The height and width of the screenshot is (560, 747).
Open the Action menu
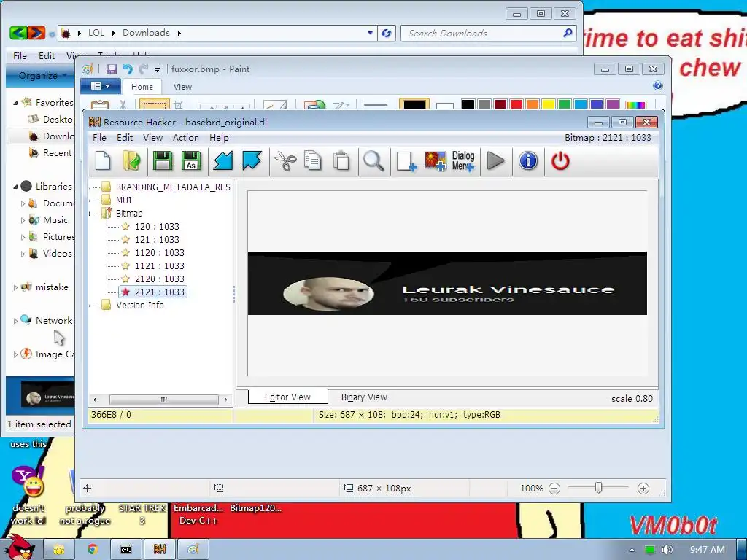[x=186, y=138]
